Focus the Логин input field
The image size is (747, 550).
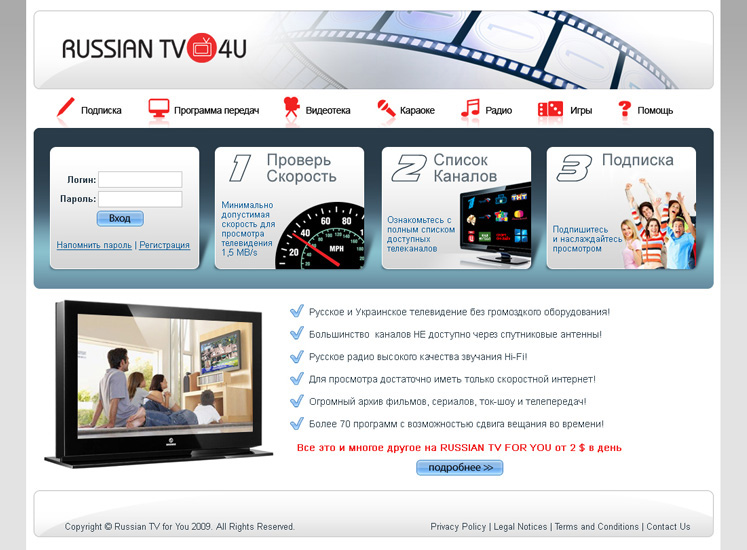140,180
